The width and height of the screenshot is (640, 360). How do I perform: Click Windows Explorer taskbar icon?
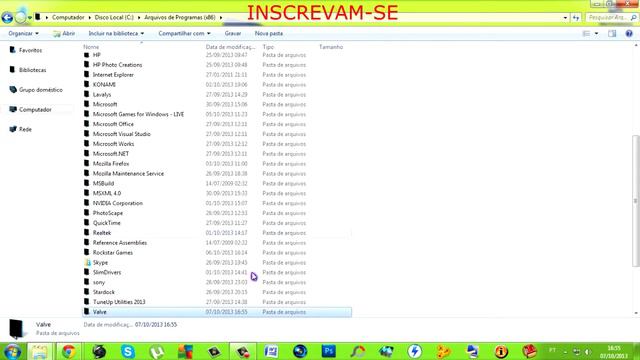40,351
